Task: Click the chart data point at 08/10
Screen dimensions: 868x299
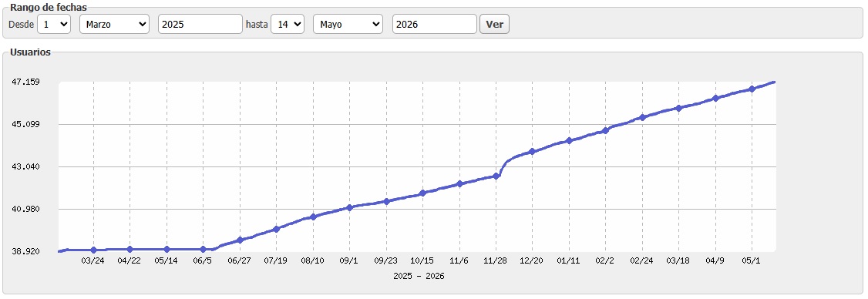Action: tap(313, 217)
